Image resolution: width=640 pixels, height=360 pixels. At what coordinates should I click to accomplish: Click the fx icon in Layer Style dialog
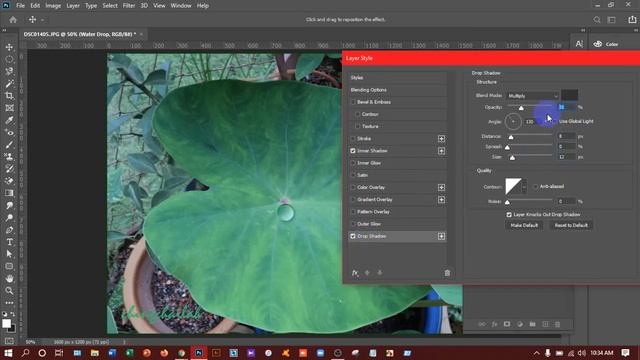click(355, 273)
